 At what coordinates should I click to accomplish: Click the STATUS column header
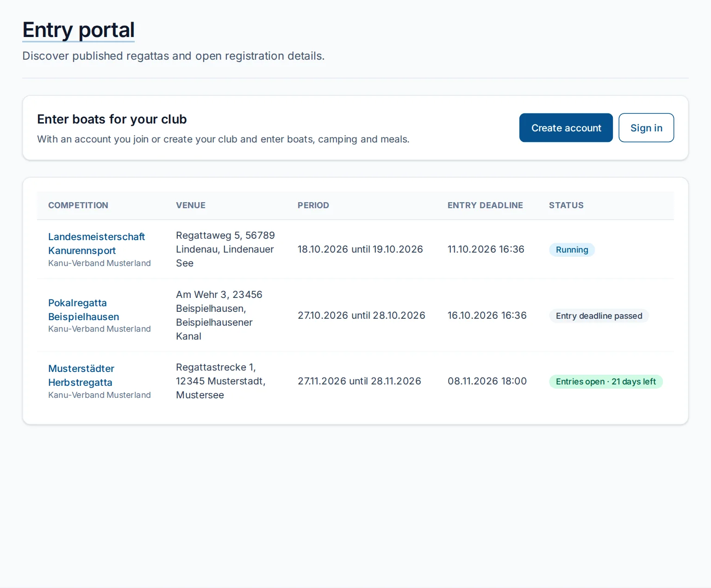coord(566,205)
